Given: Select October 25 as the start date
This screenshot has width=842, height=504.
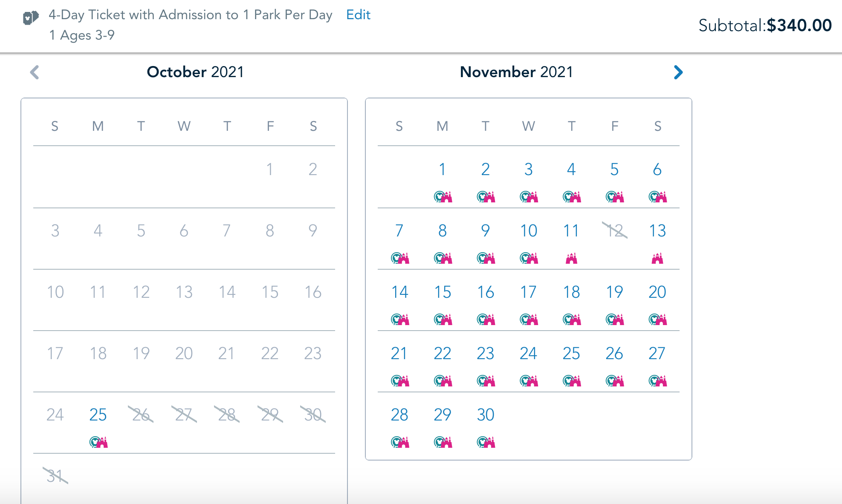Looking at the screenshot, I should pyautogui.click(x=98, y=415).
